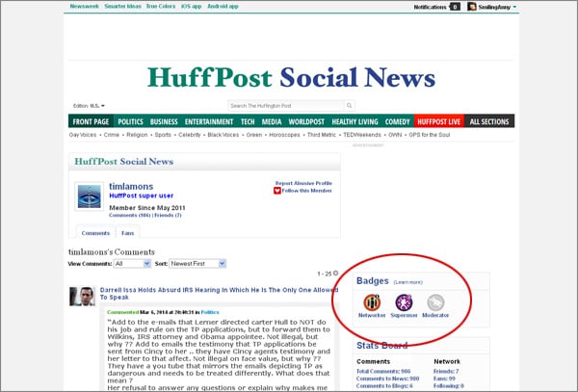Select the Entertainment section

pos(209,121)
